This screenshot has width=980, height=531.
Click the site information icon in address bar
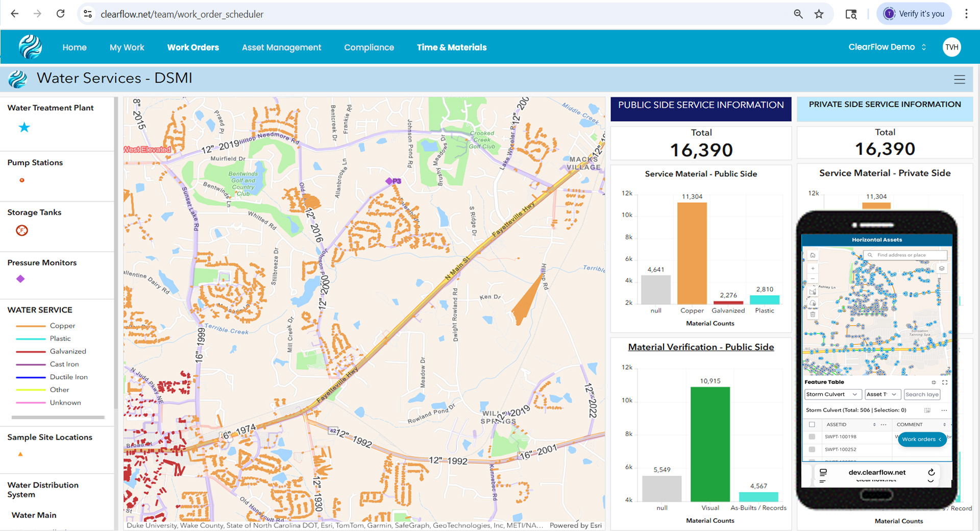88,14
